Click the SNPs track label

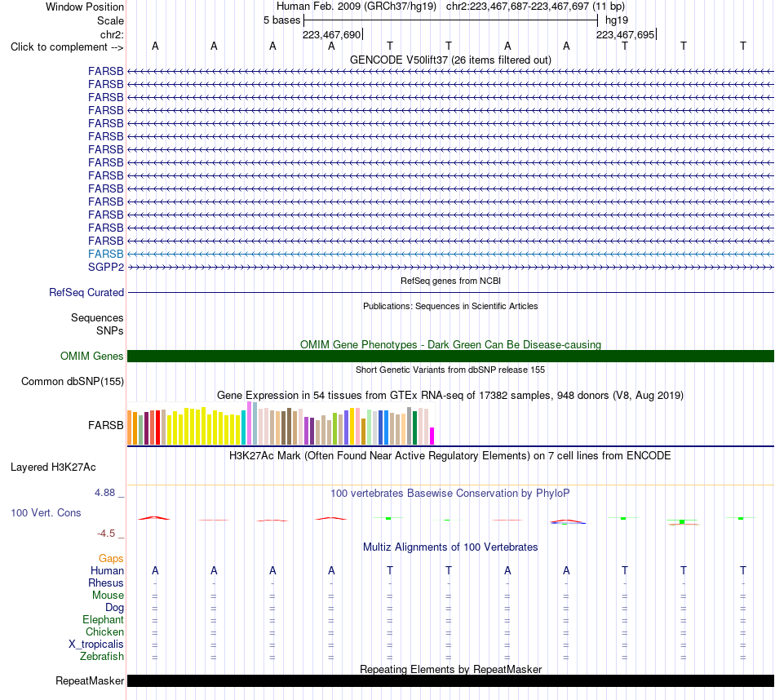(110, 330)
